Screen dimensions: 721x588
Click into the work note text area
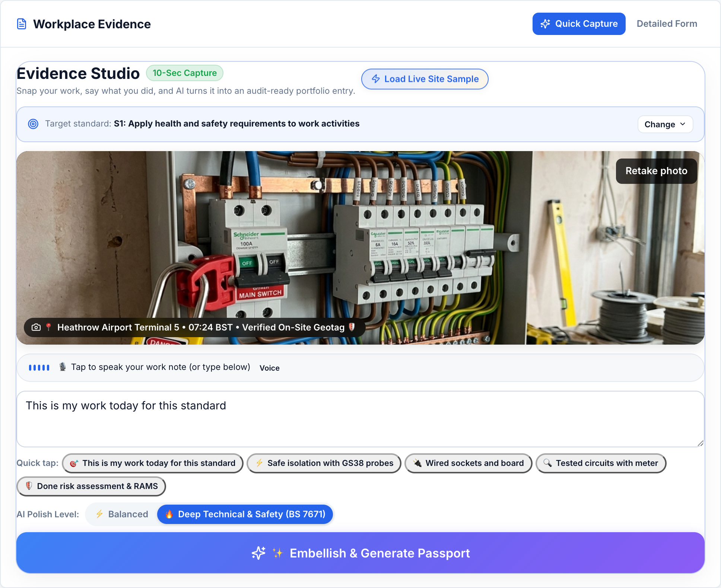(x=360, y=419)
